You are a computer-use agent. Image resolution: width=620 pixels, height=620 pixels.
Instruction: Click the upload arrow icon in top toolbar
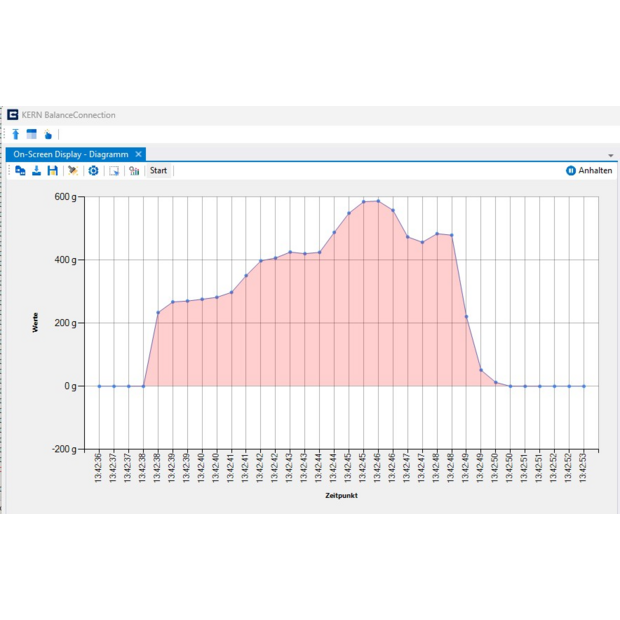click(x=16, y=134)
